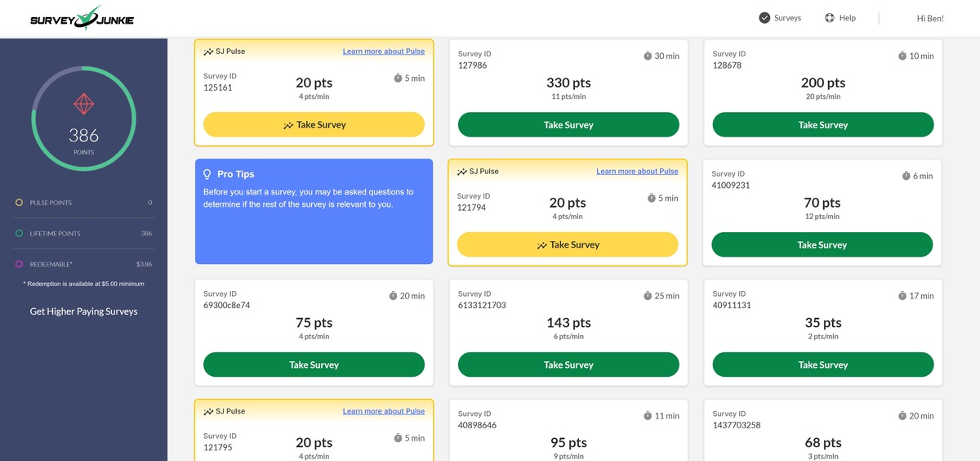Open the Help menu item
Image resolution: width=980 pixels, height=461 pixels.
coord(847,18)
